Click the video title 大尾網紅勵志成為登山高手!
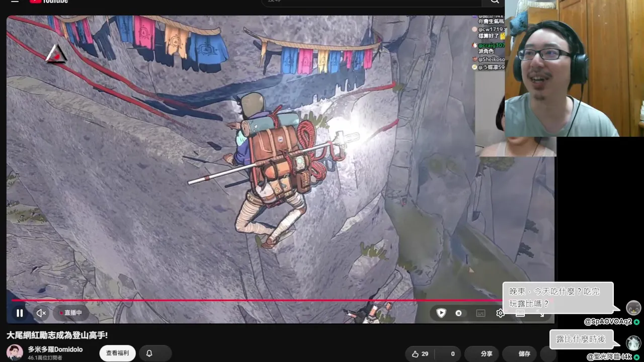This screenshot has width=644, height=362. coord(57,335)
